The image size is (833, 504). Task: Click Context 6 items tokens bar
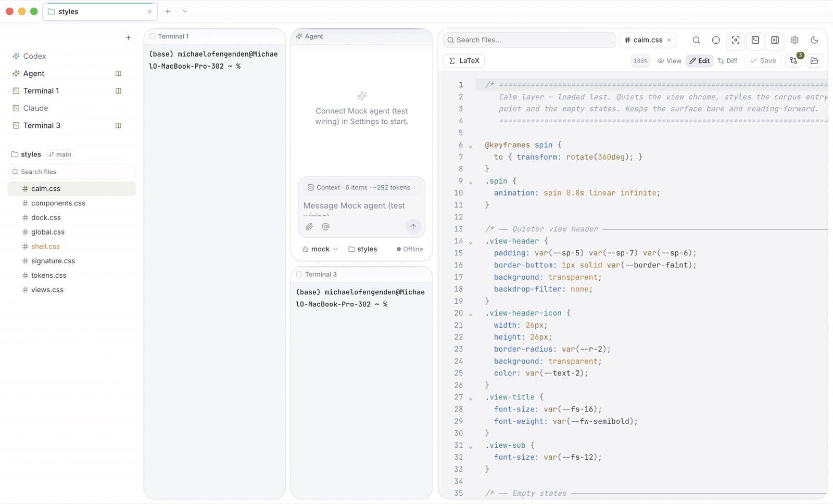point(361,187)
